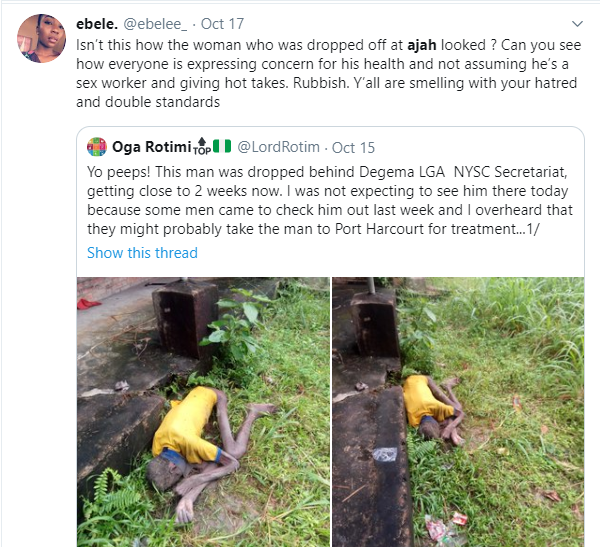This screenshot has width=600, height=547.
Task: Click Oga Rotimi's small avatar icon
Action: coord(97,147)
